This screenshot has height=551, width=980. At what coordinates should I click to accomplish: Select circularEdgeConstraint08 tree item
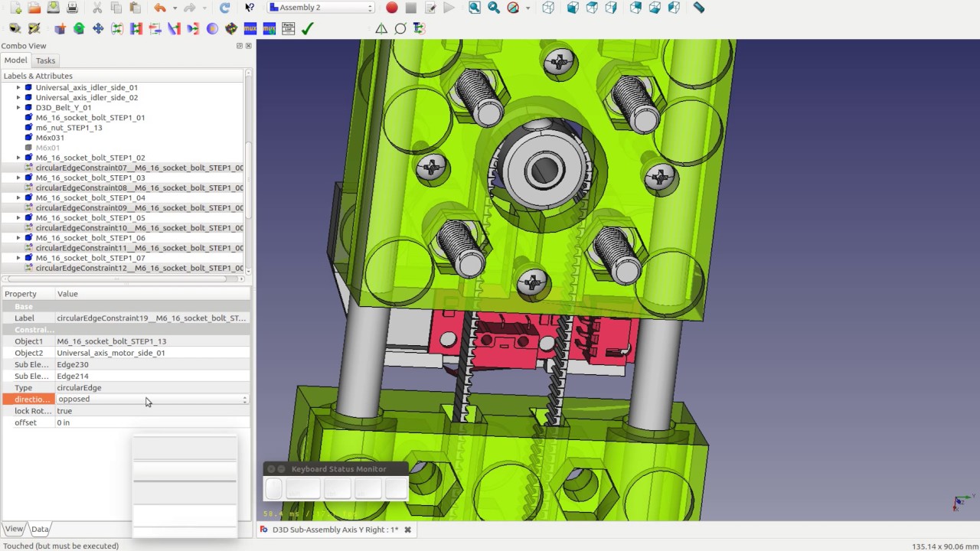tap(139, 187)
